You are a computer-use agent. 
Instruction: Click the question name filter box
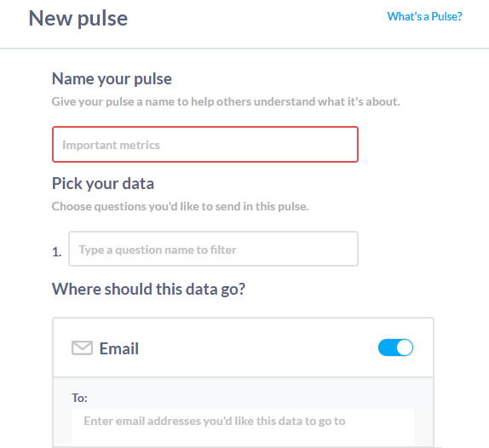click(213, 249)
